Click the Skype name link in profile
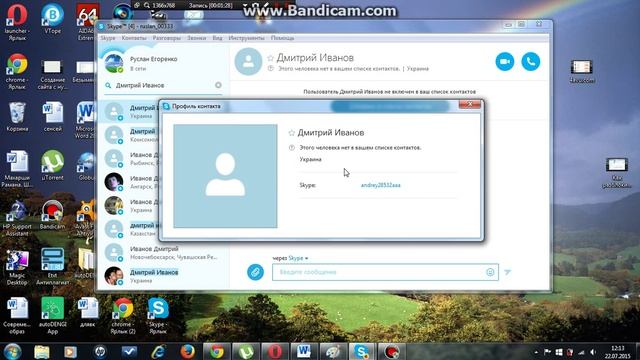This screenshot has width=640, height=360. point(380,185)
